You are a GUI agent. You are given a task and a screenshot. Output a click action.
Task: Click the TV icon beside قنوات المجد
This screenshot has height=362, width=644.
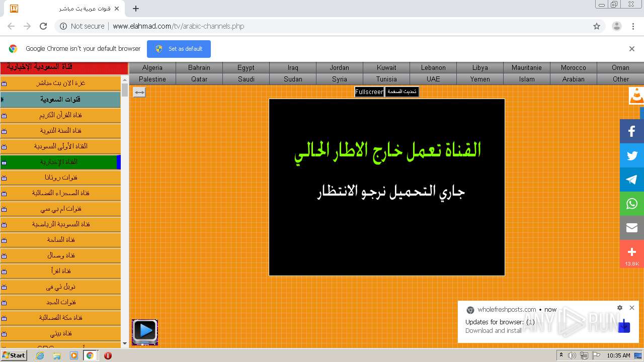4,302
